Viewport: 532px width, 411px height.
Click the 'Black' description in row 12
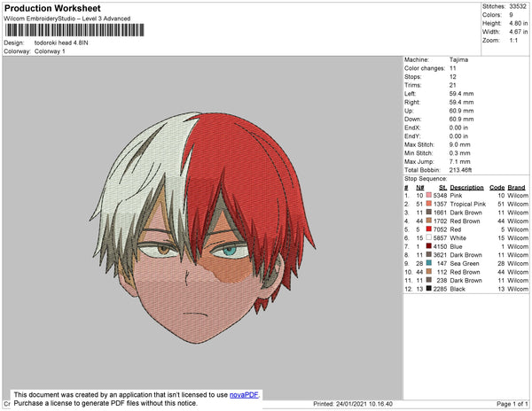pyautogui.click(x=458, y=289)
